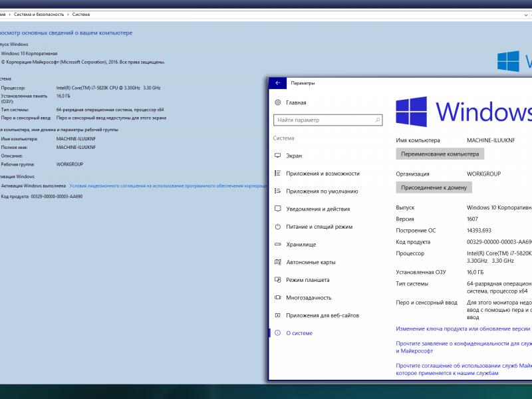
Task: Select MACHINE-ILUUKNF next to Имя компьютера in Параметры
Action: pyautogui.click(x=491, y=140)
